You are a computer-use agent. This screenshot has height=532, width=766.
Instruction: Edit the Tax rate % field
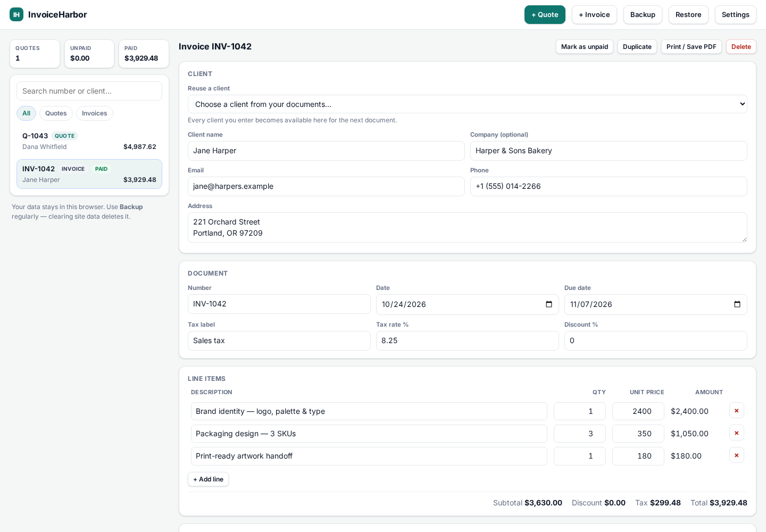click(467, 341)
